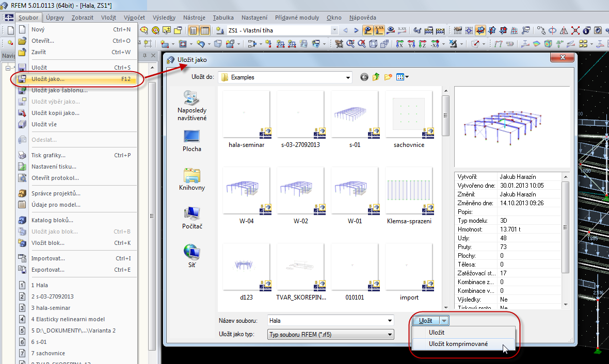Open the Uložit jako typ combo box
The width and height of the screenshot is (609, 364).
[330, 334]
